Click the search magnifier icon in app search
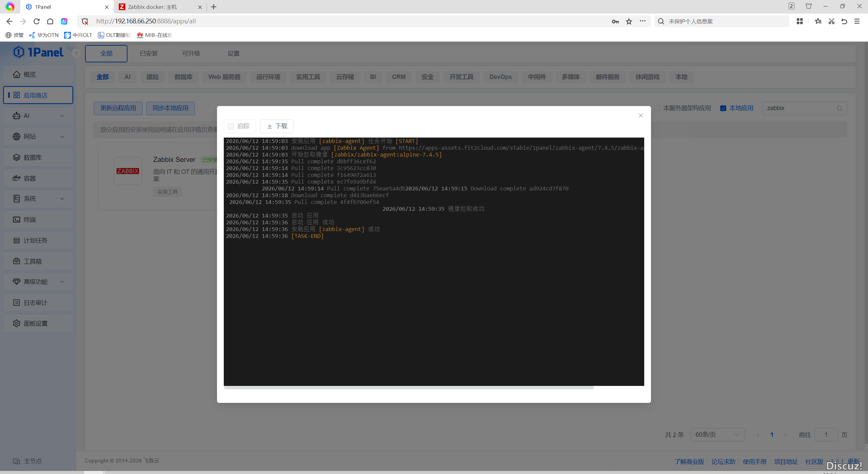The height and width of the screenshot is (474, 868). pos(840,108)
